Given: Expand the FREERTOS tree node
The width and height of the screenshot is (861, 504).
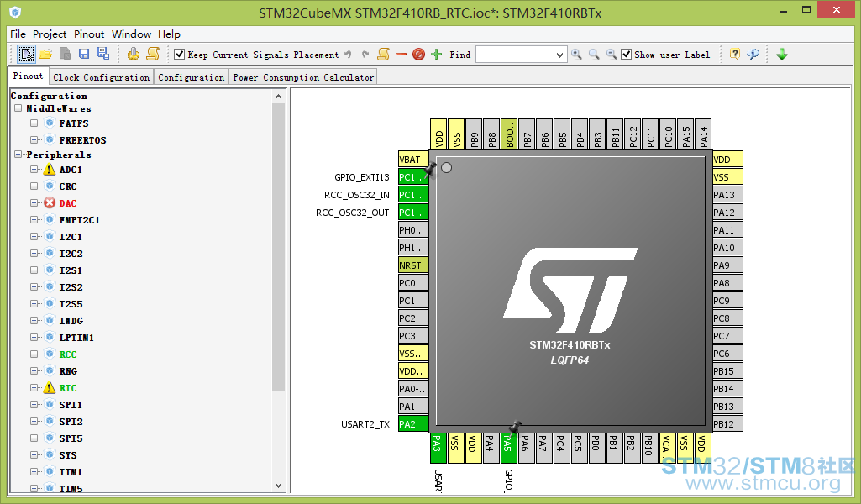Looking at the screenshot, I should point(34,139).
